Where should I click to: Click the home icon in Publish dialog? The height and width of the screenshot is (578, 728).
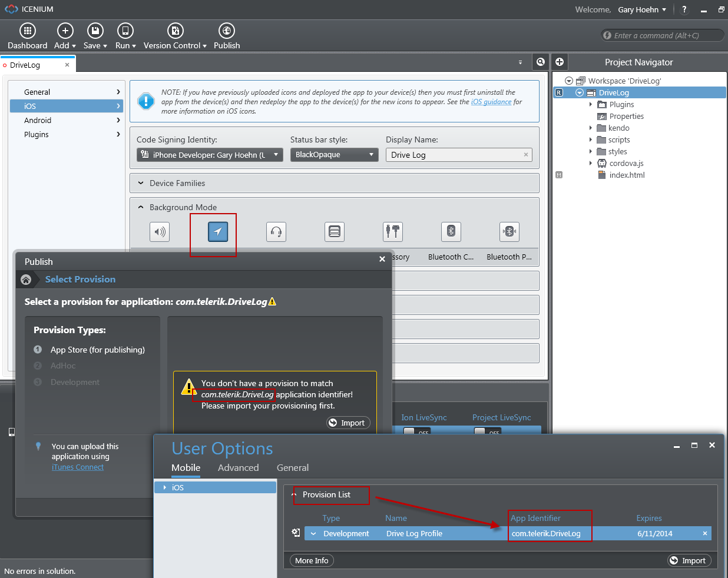coord(26,280)
